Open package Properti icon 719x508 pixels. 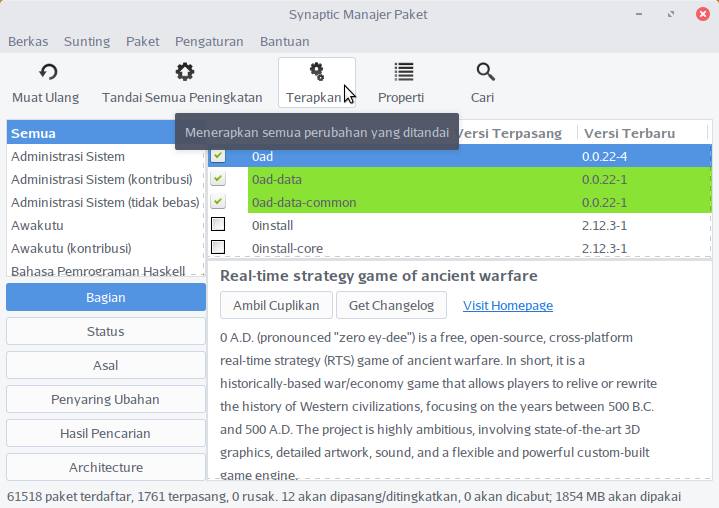click(402, 72)
